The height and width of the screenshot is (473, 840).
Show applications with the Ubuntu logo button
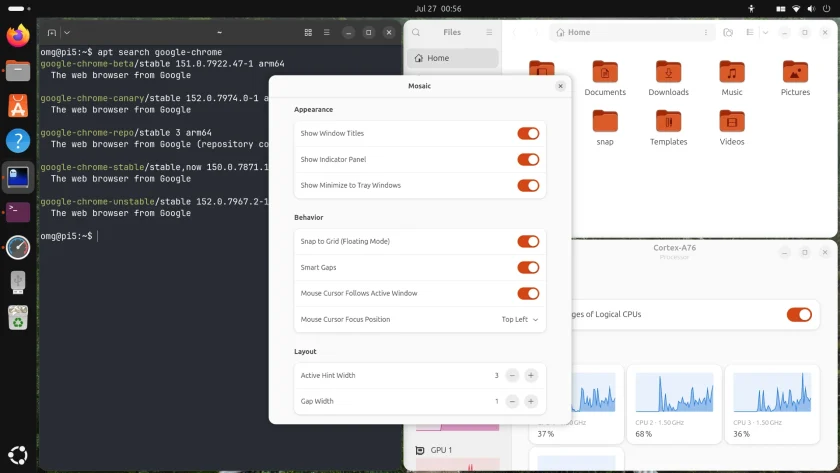(18, 455)
